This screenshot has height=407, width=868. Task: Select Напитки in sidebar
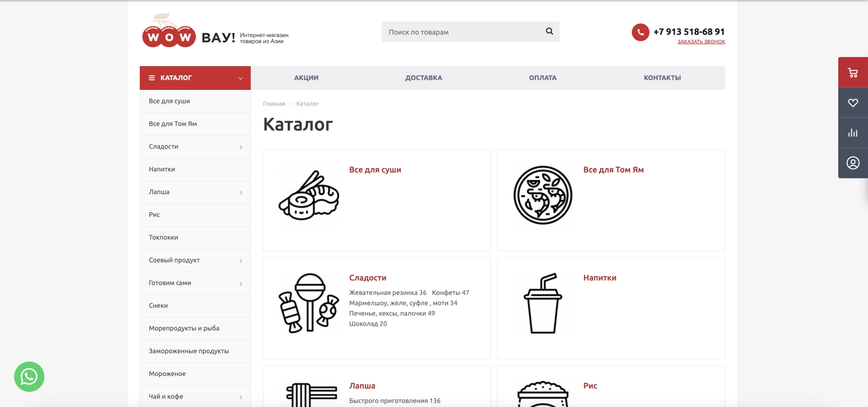coord(195,169)
